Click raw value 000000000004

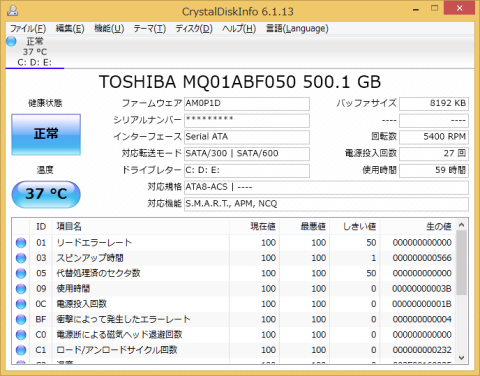(422, 319)
